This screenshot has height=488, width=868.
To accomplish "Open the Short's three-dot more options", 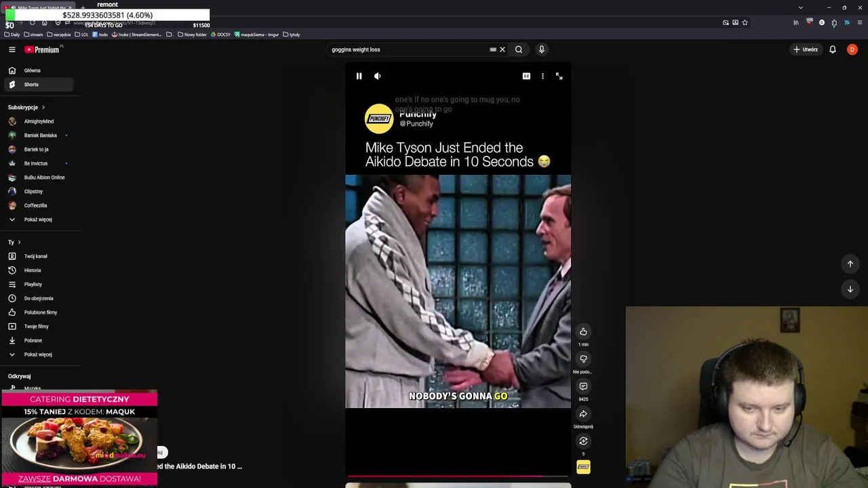I will tap(542, 76).
